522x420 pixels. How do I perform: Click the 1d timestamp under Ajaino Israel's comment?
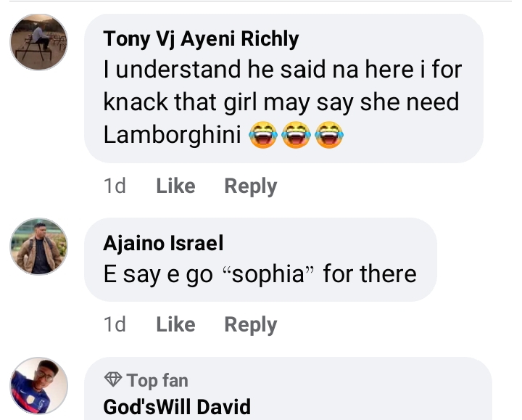pyautogui.click(x=115, y=324)
